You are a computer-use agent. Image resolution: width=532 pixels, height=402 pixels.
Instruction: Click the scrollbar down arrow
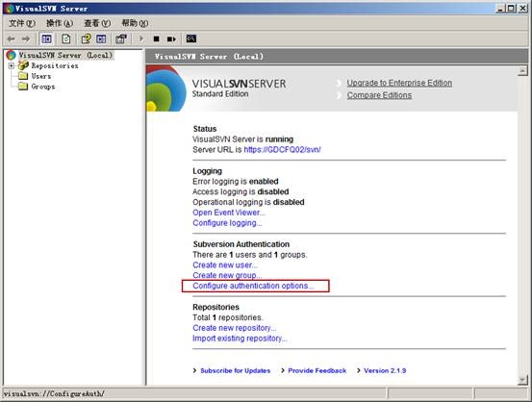click(522, 380)
